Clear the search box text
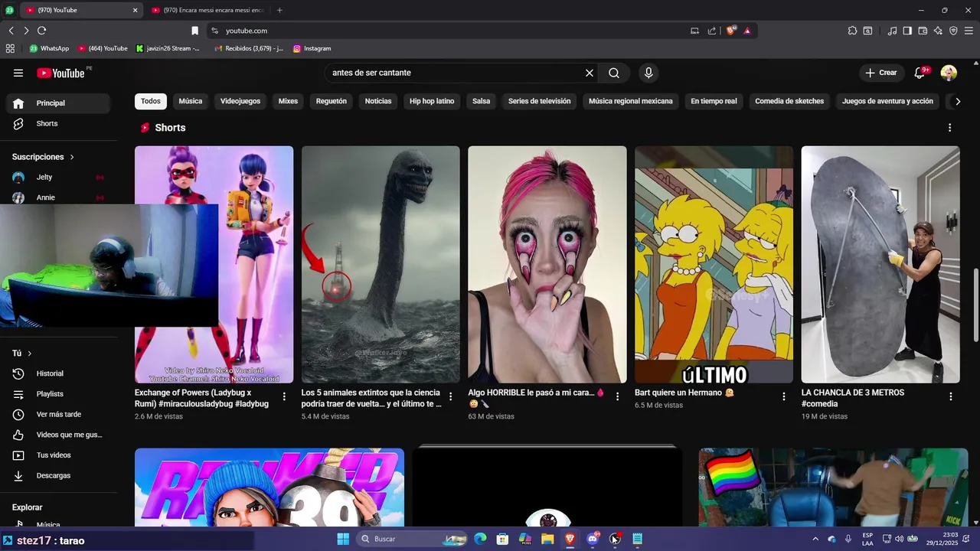Screen dimensions: 980x551 (590, 73)
